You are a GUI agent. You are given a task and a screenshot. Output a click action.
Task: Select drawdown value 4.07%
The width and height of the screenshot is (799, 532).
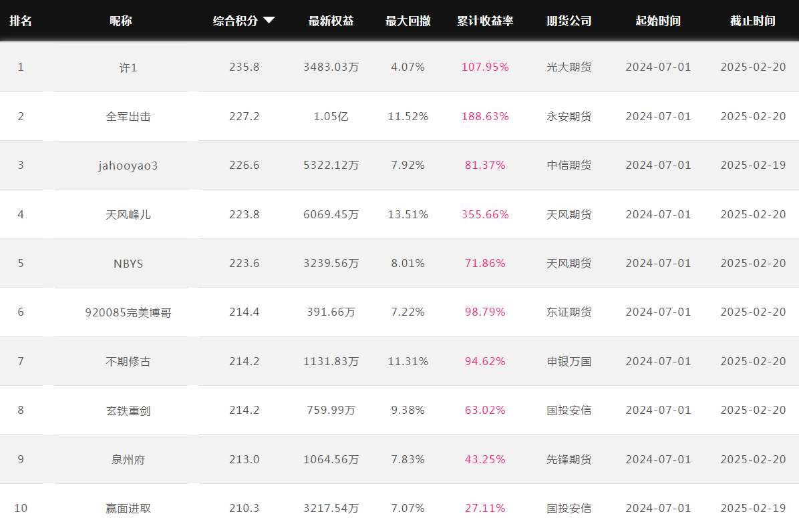(x=408, y=67)
